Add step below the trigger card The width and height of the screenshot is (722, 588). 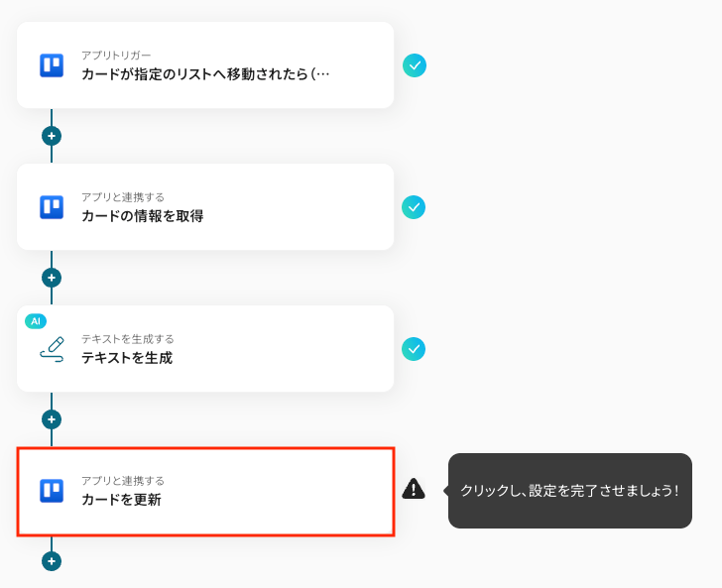point(52,136)
